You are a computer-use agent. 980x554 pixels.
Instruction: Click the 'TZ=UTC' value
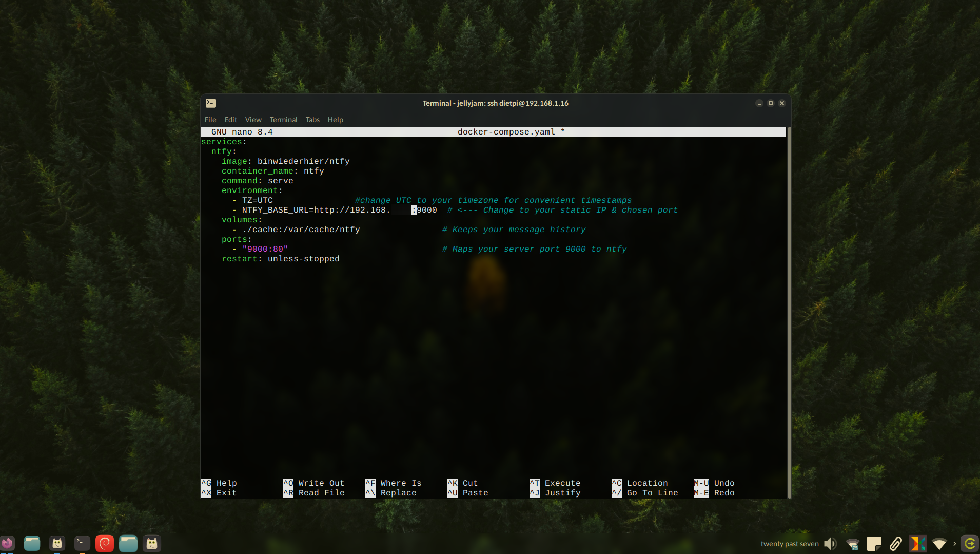[258, 201]
